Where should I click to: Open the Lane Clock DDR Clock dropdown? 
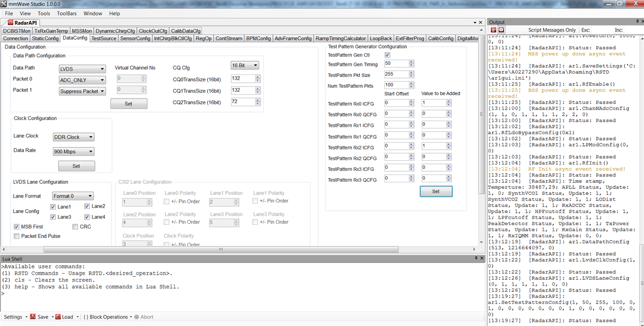pos(74,137)
